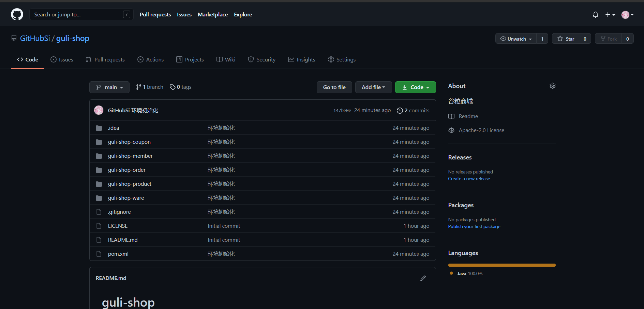Click Issues in the top navigation
The height and width of the screenshot is (309, 644).
[184, 14]
